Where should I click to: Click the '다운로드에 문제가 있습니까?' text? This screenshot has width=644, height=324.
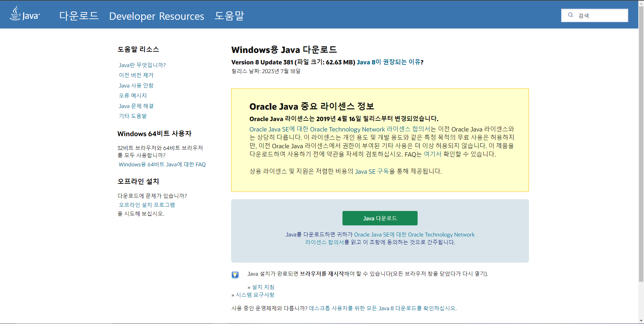coord(152,196)
